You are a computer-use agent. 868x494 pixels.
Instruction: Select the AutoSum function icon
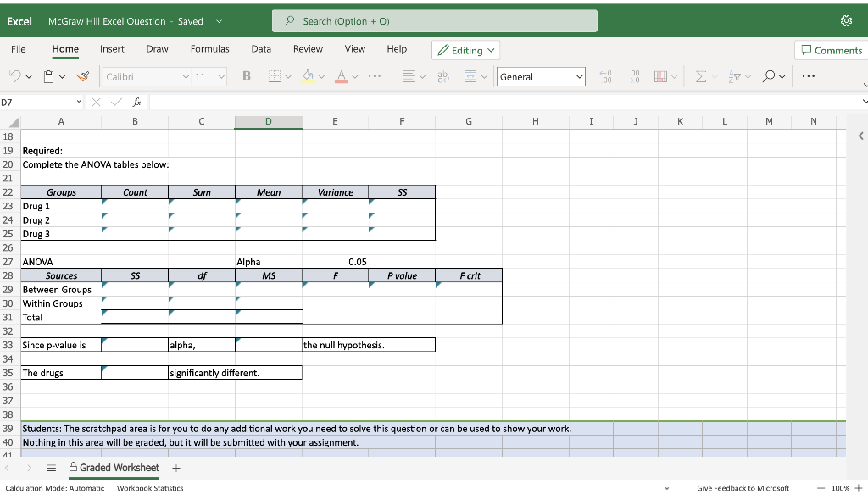click(x=702, y=76)
